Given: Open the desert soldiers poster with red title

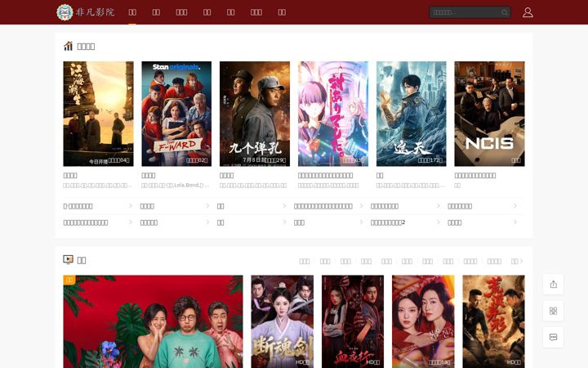Looking at the screenshot, I should [x=493, y=321].
